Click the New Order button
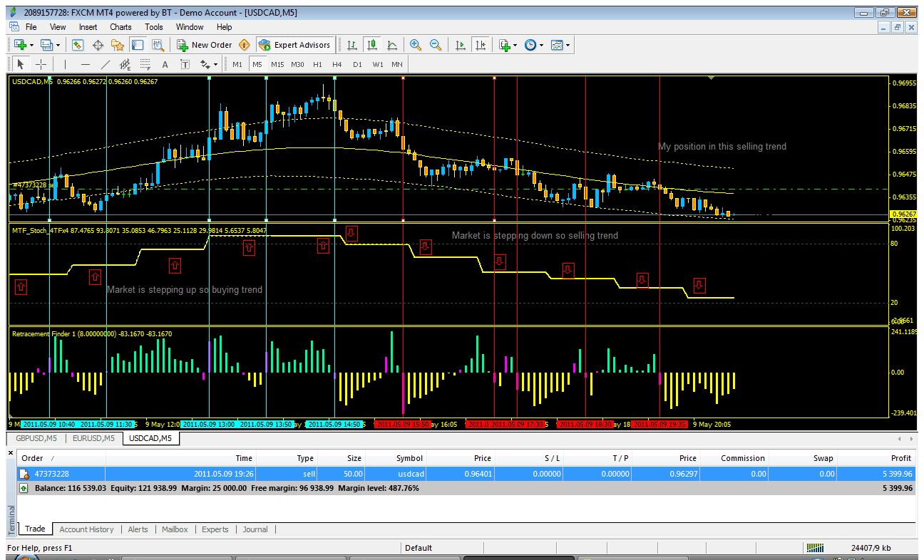The width and height of the screenshot is (924, 560). click(205, 45)
